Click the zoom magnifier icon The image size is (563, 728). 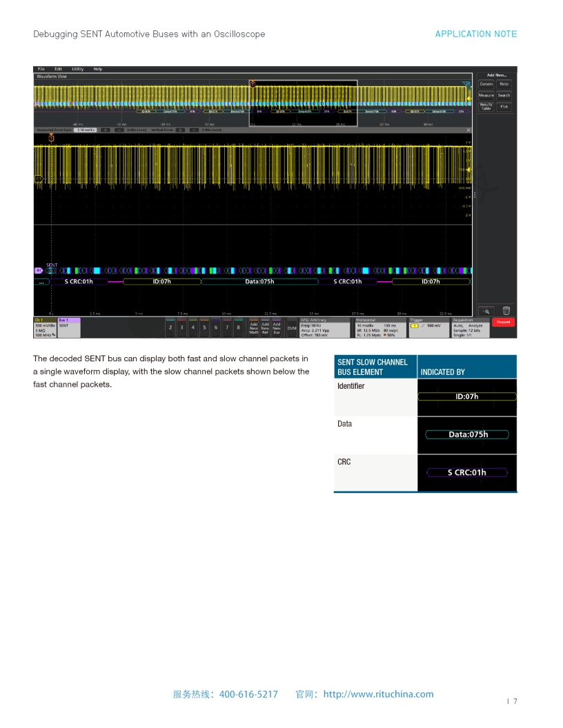[486, 311]
